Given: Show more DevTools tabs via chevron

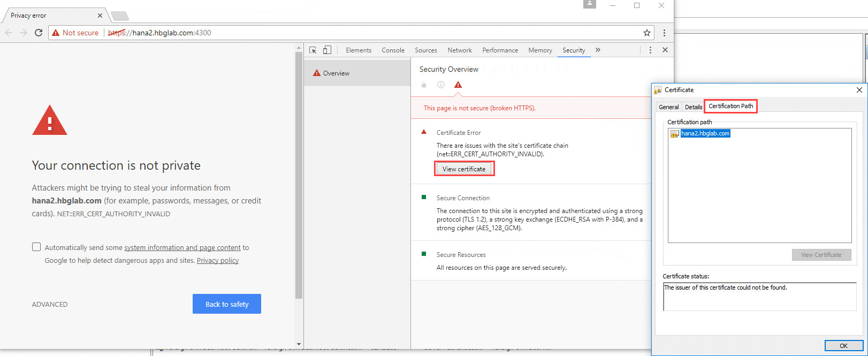Looking at the screenshot, I should [x=598, y=50].
